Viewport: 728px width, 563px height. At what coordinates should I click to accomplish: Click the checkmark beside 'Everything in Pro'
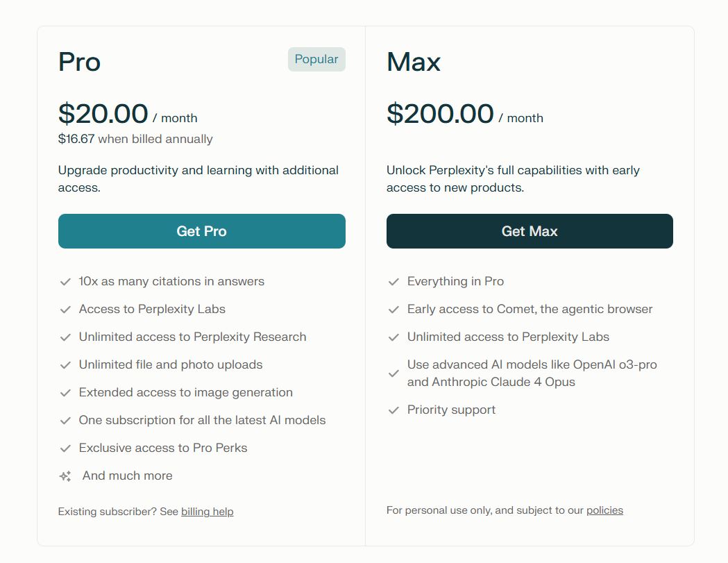(x=393, y=281)
